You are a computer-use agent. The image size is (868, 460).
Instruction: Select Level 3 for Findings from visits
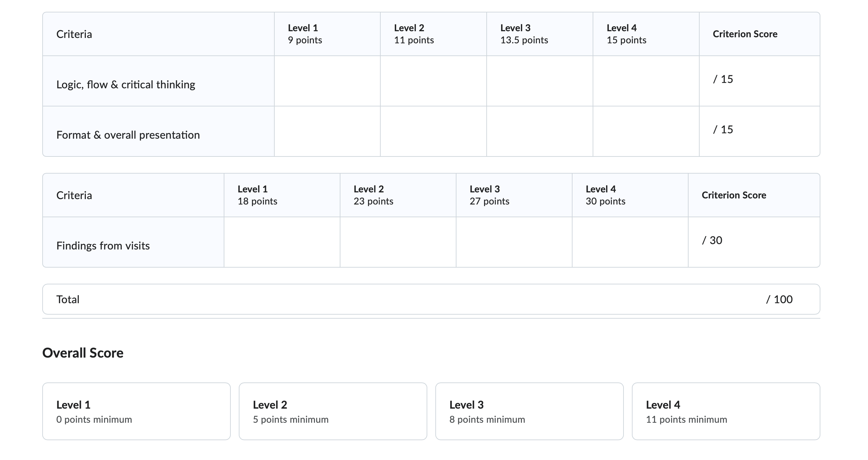point(514,242)
